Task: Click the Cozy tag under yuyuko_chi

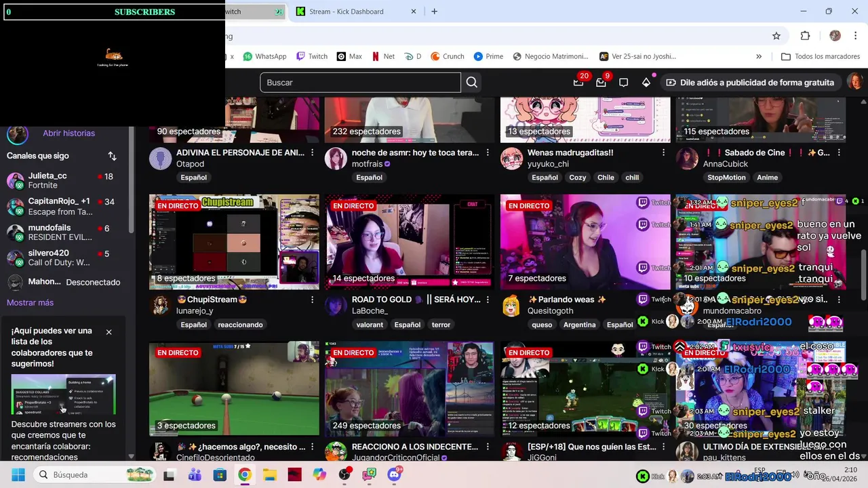Action: coord(578,178)
